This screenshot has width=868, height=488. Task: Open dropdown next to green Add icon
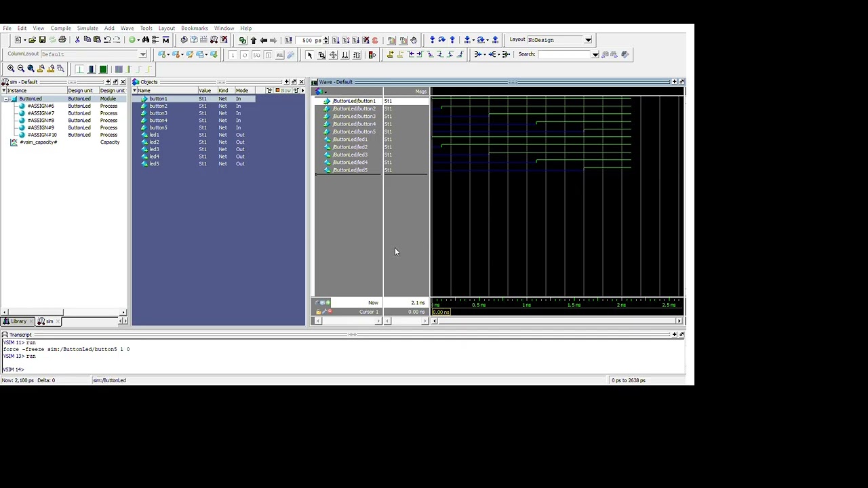[138, 40]
